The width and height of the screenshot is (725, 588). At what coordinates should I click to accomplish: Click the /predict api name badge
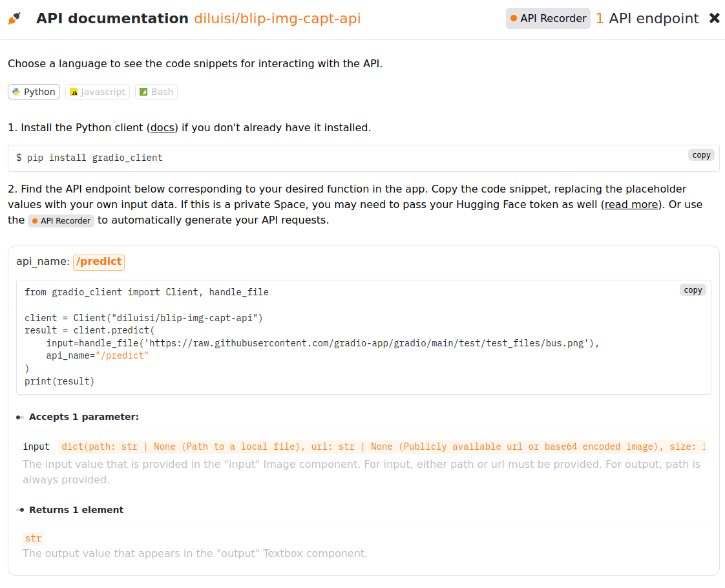99,262
